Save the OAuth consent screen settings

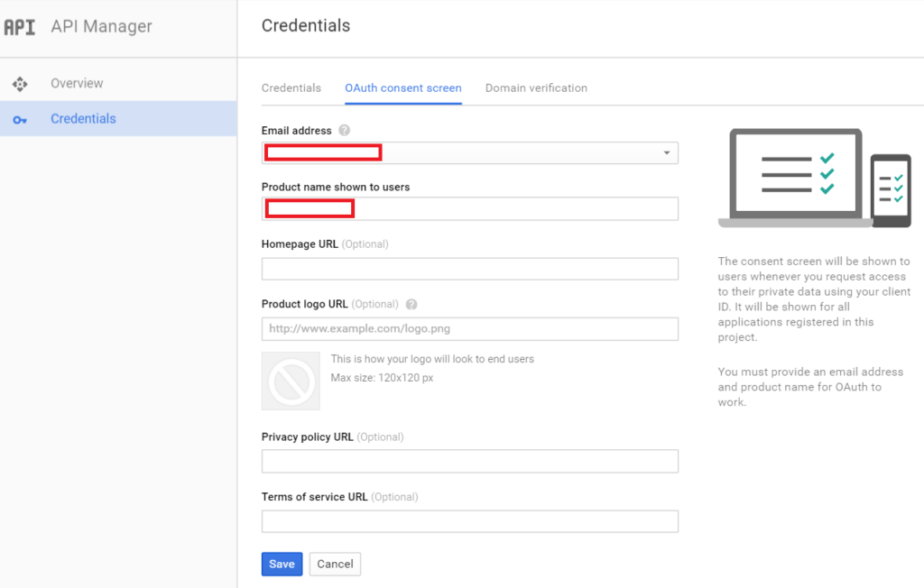tap(282, 564)
